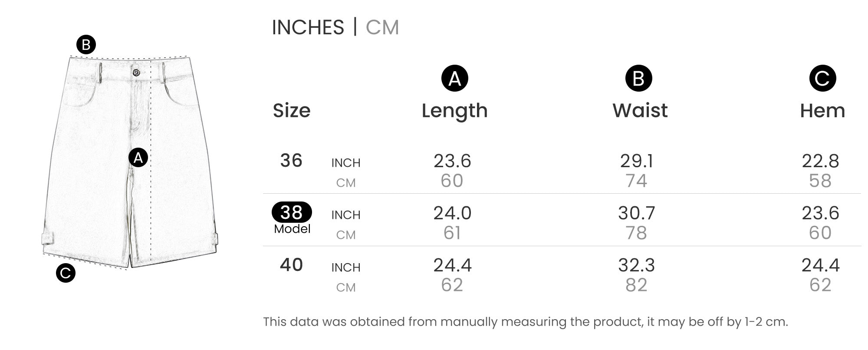Screen dimensions: 868x350
Task: Click the Hem column header
Action: pos(822,110)
